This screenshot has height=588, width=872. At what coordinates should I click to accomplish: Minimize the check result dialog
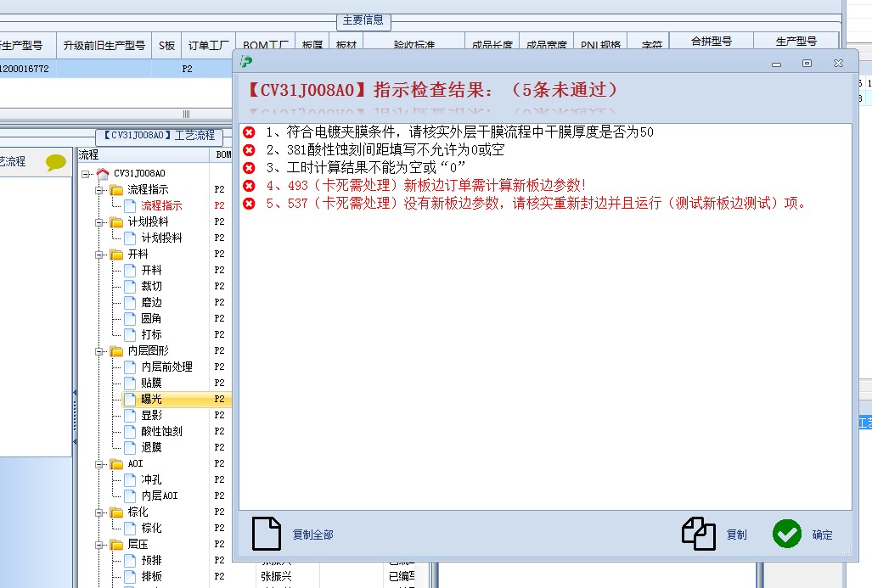point(776,64)
